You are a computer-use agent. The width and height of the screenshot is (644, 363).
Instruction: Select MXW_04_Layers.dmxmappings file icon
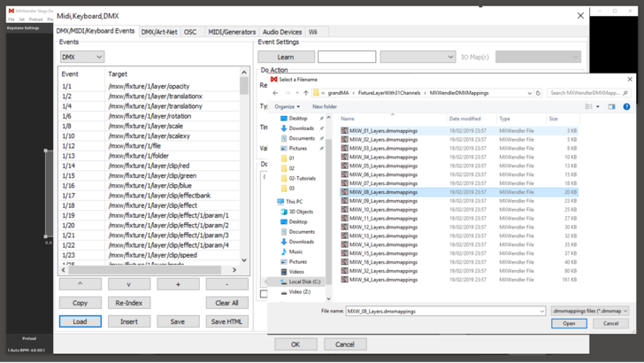(x=345, y=157)
